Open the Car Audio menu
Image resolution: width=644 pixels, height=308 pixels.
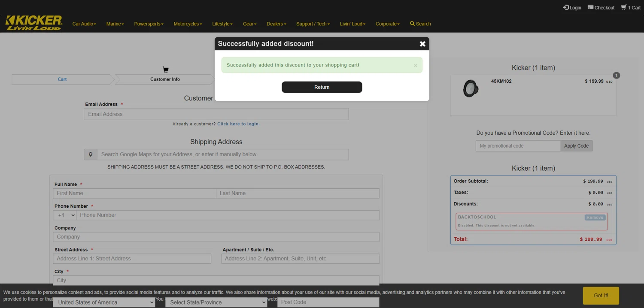click(84, 24)
